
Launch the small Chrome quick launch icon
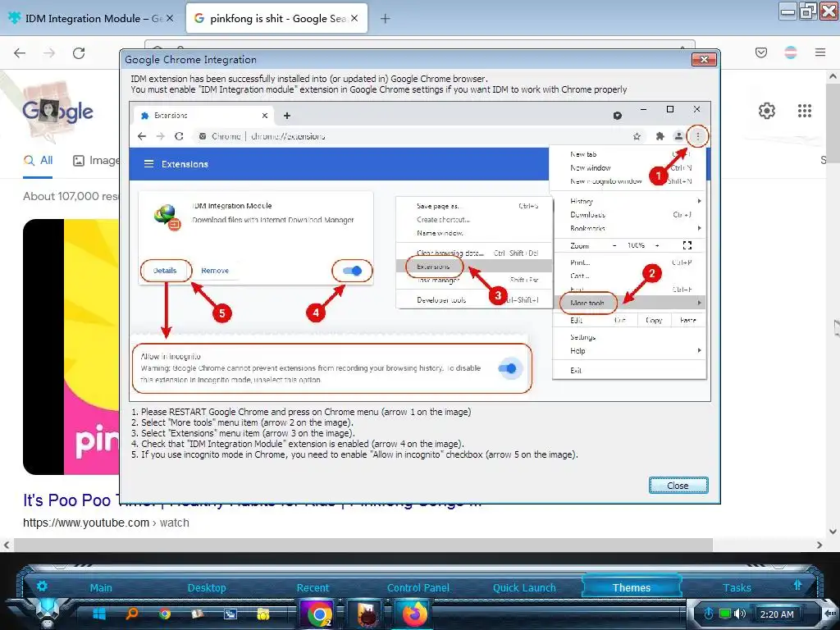coord(165,614)
